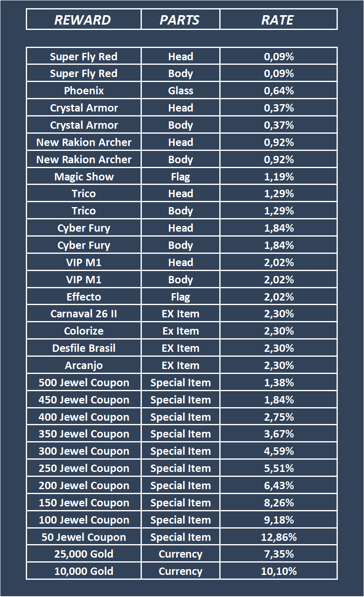This screenshot has height=597, width=364.
Task: Select the Arcanjo reward cell
Action: tap(84, 365)
